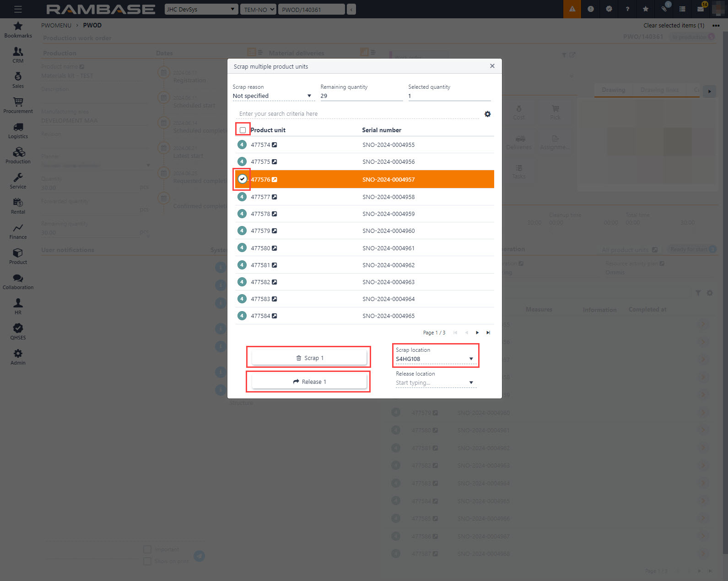
Task: Switch to the Drawing tab
Action: (613, 90)
